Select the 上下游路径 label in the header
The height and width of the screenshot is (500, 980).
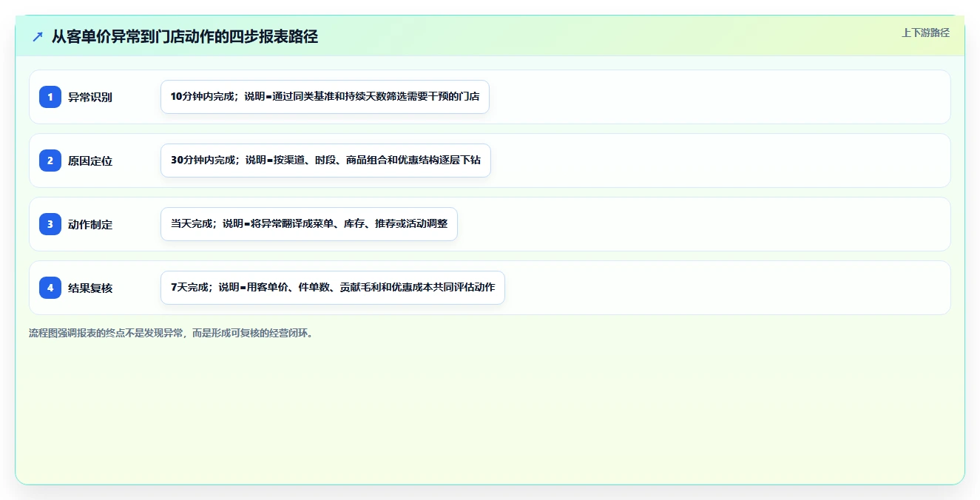pos(925,33)
